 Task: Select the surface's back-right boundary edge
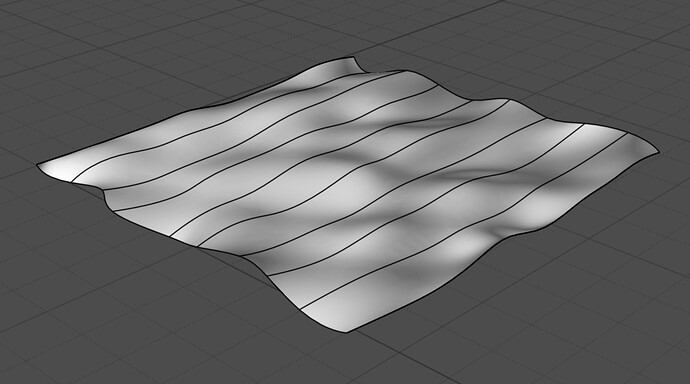506,99
